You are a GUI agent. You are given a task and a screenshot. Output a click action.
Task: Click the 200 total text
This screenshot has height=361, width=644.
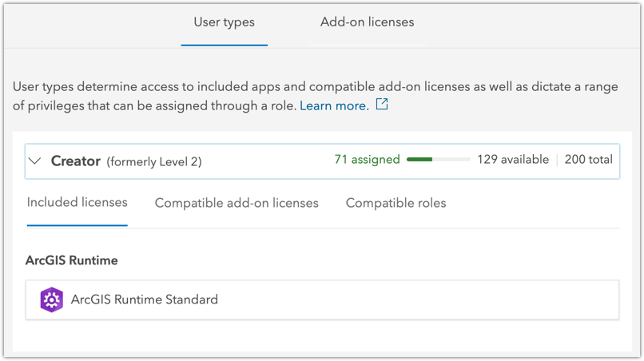(x=589, y=160)
